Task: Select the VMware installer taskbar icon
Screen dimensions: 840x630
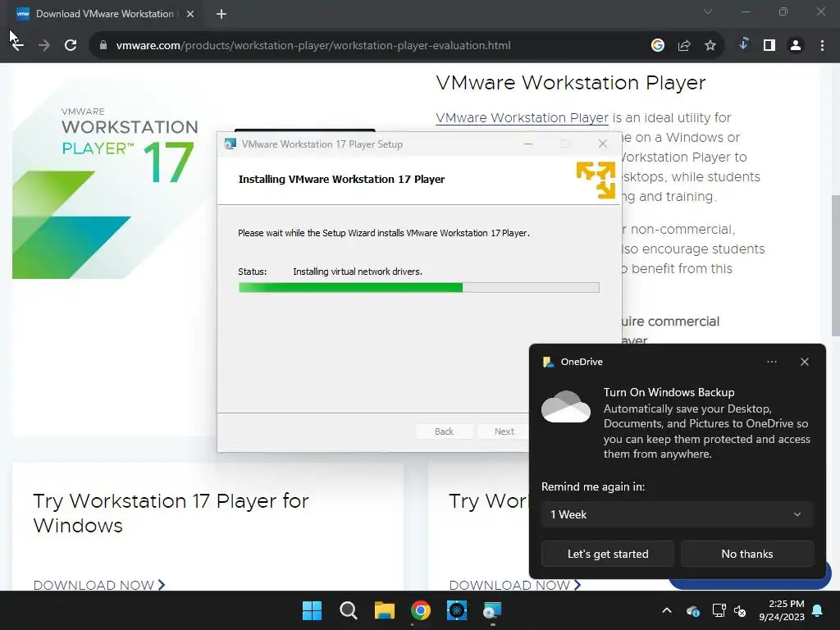Action: [x=492, y=610]
